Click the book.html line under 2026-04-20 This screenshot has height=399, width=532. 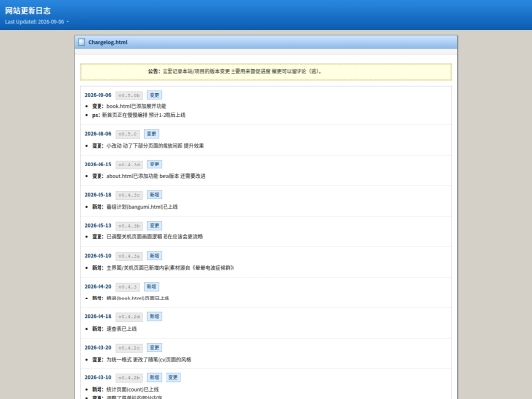coord(130,299)
